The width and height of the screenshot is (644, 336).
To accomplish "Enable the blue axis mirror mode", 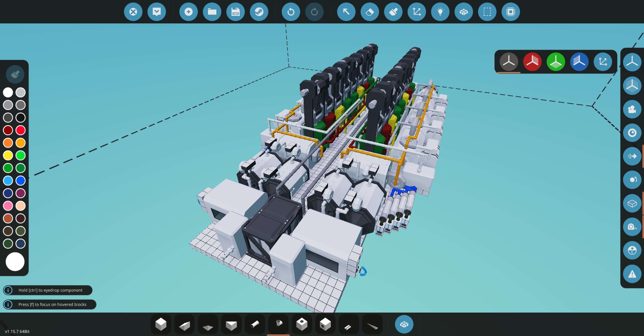I will [x=579, y=62].
